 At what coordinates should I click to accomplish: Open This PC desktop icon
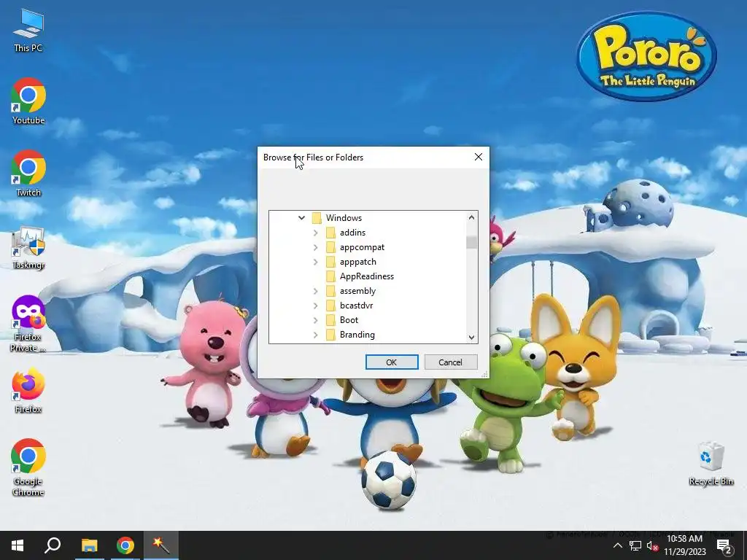28,31
